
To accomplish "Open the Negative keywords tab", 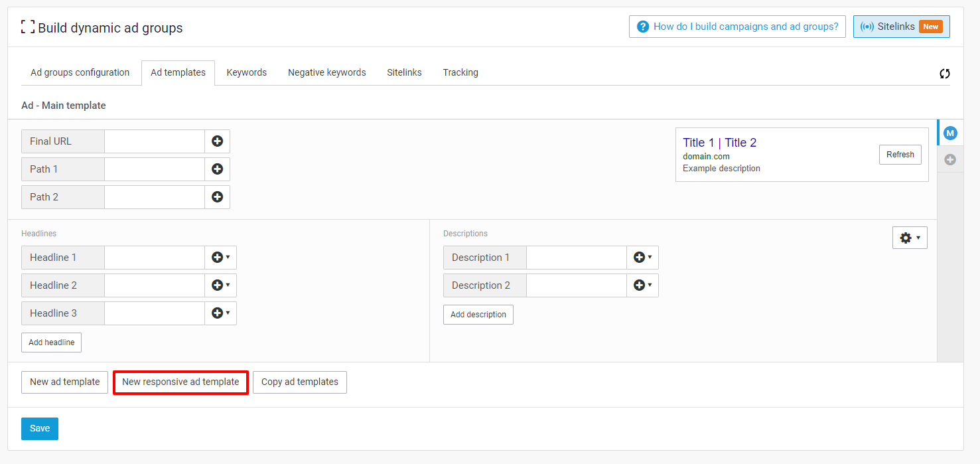I will coord(326,72).
